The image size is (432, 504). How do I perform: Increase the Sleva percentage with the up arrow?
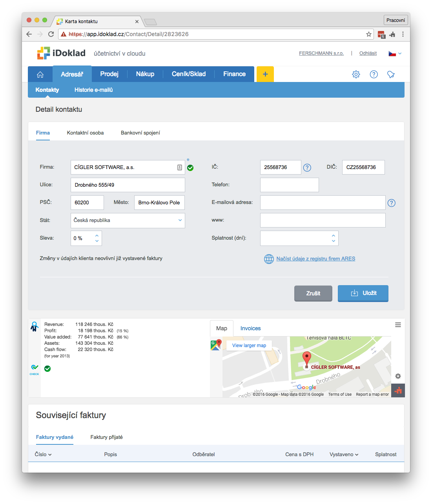click(x=97, y=235)
